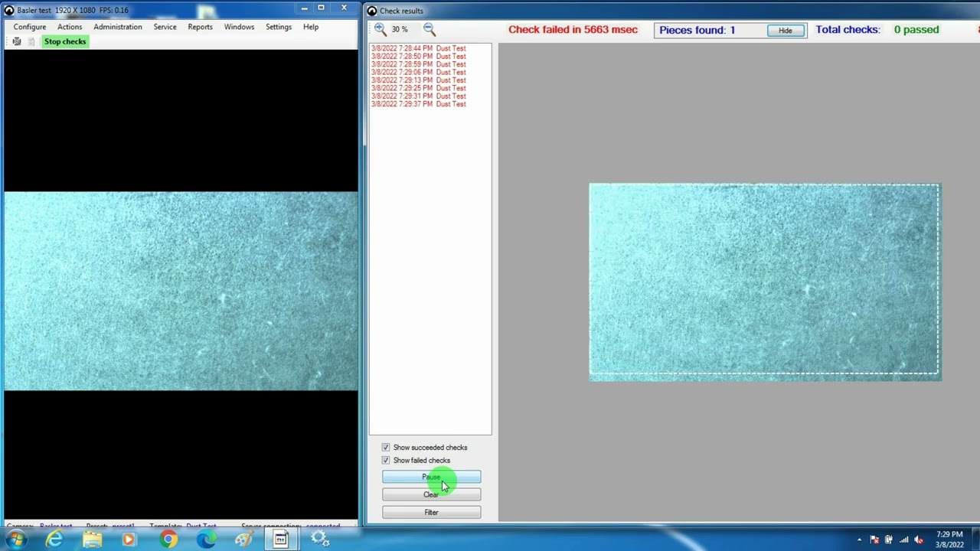Hide the pieces found panel
The height and width of the screenshot is (551, 980).
tap(786, 30)
